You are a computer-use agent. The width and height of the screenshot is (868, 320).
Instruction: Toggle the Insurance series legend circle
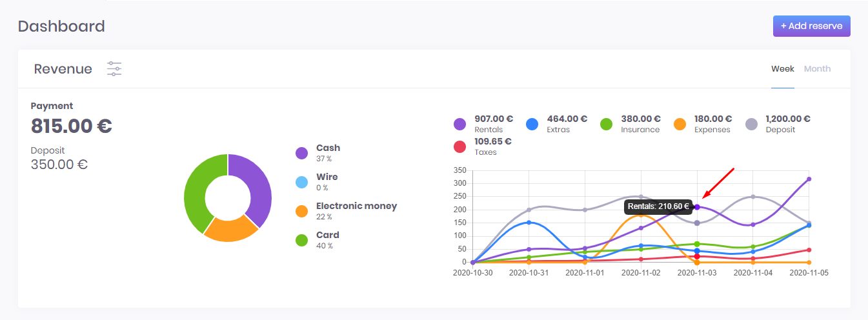tap(607, 124)
